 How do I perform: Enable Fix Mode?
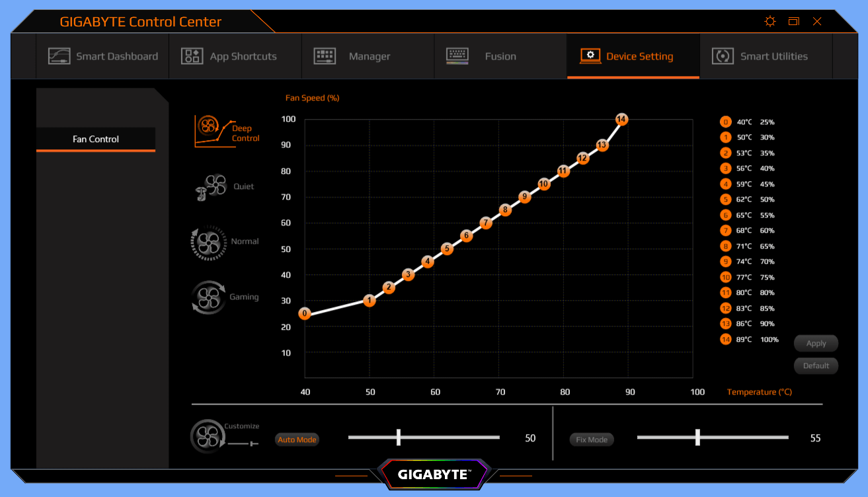point(592,440)
